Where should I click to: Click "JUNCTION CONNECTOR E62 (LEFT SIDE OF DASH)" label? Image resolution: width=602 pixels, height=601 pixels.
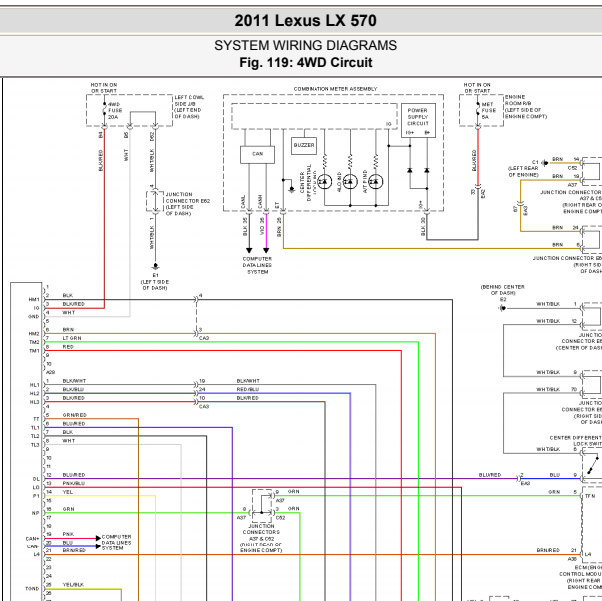click(x=187, y=204)
